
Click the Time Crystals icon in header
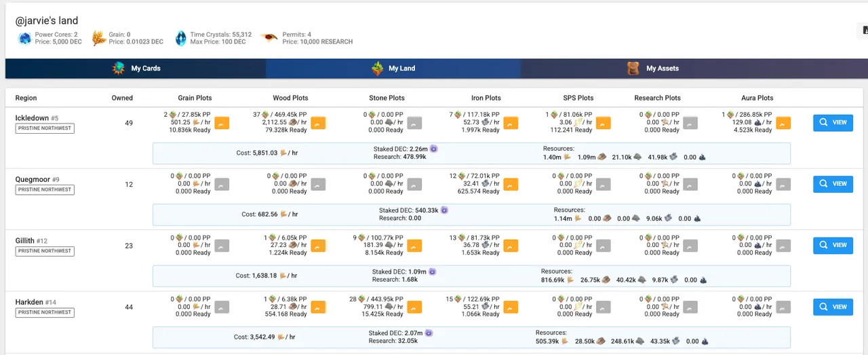coord(181,38)
